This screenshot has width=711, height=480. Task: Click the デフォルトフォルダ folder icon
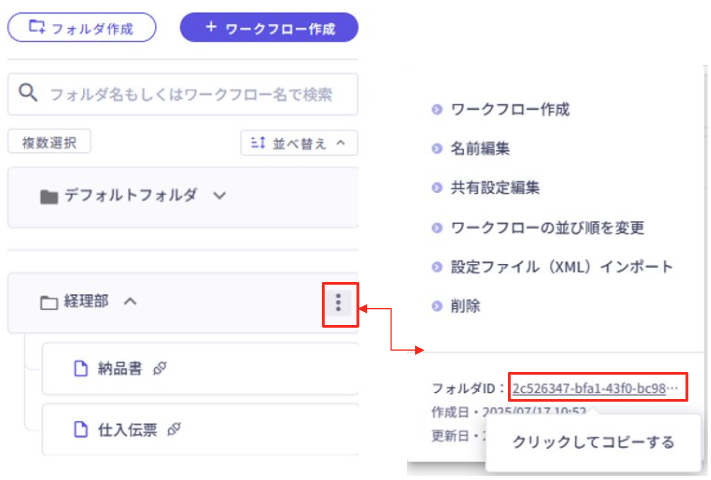pyautogui.click(x=49, y=197)
